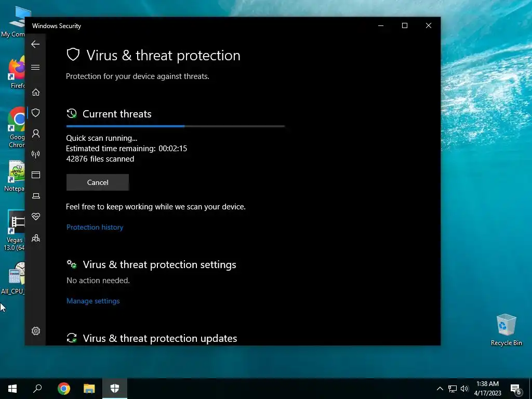Open taskbar clock showing 1:38 AM
Image resolution: width=532 pixels, height=399 pixels.
coord(487,389)
